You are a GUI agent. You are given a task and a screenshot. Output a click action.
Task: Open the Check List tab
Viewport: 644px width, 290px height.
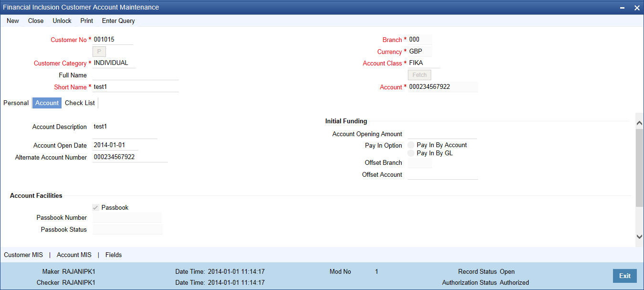point(79,103)
